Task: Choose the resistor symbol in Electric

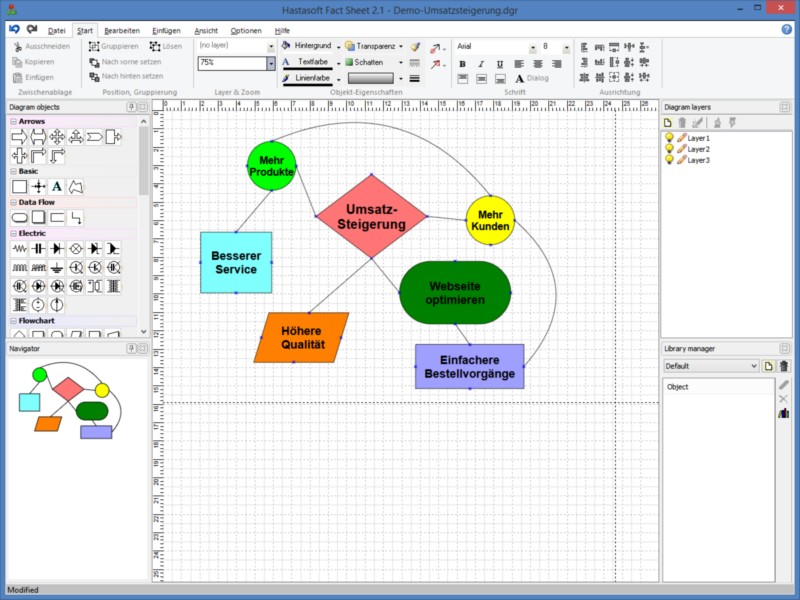Action: 19,248
